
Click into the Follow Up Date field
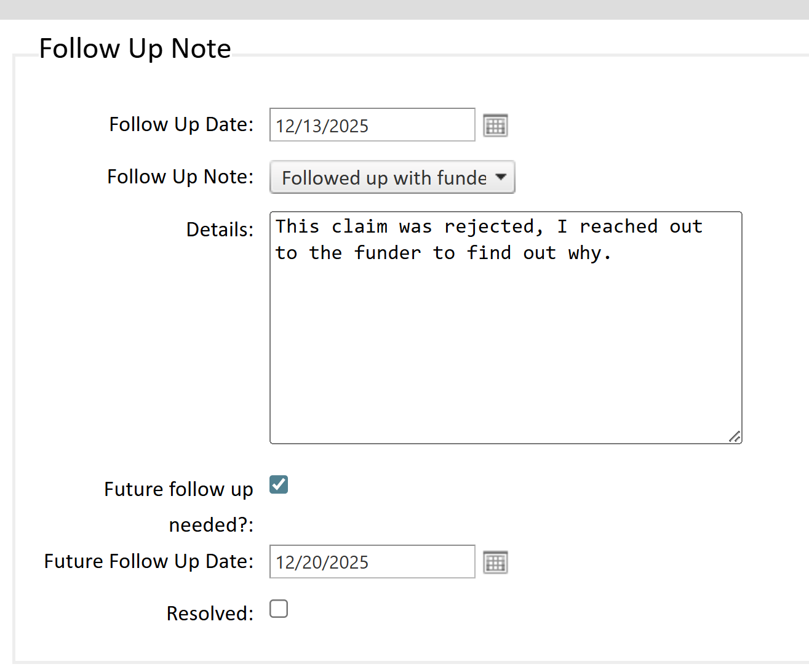click(x=372, y=125)
